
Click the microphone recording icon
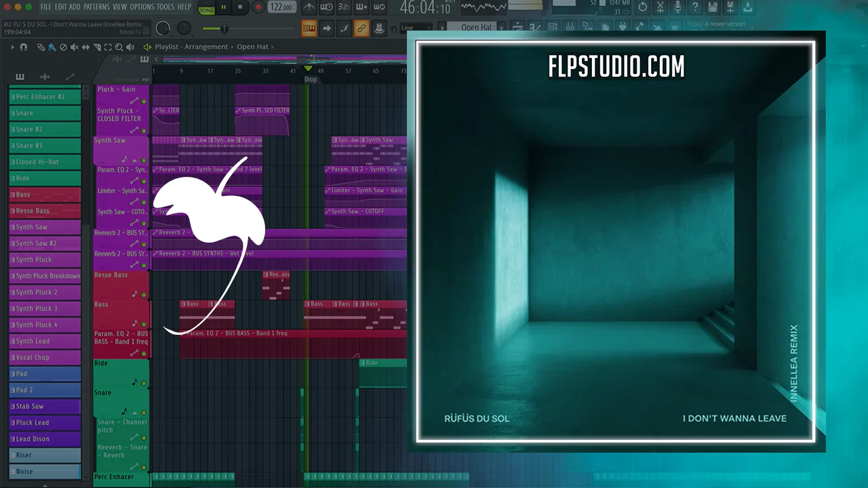point(677,7)
